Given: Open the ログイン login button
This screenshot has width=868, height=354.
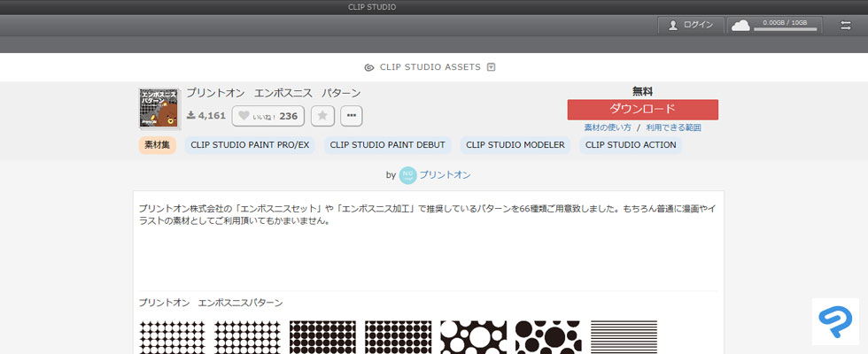Looking at the screenshot, I should pyautogui.click(x=691, y=25).
